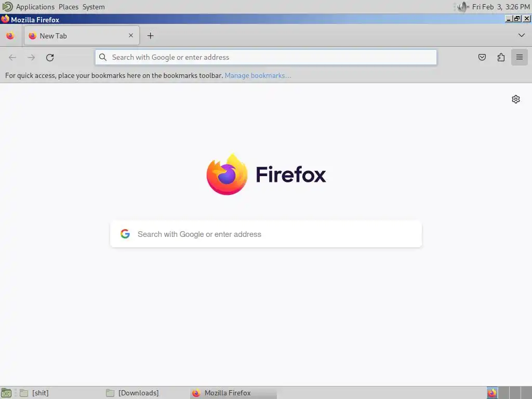
Task: Click the Google G logo in search box
Action: tap(125, 234)
